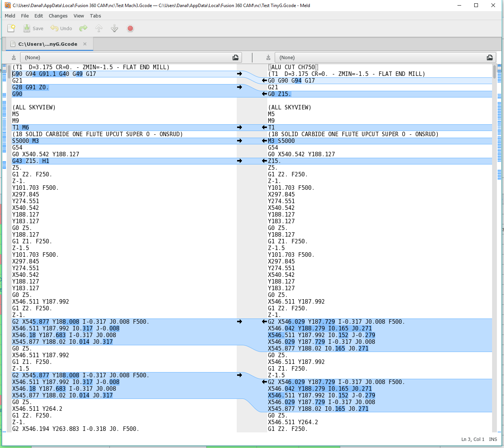Click the Redo arrow icon
Viewport: 504px width, 448px height.
pos(83,28)
